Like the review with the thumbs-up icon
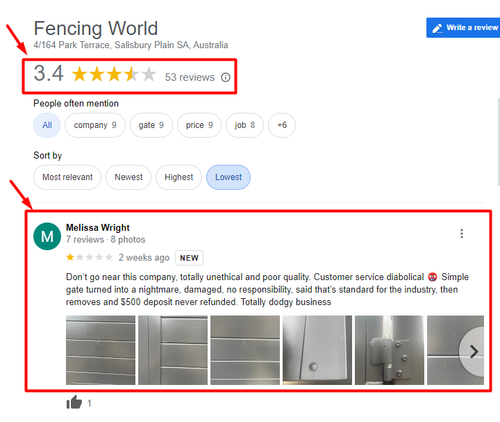Screen dimensions: 500x422 (74, 402)
